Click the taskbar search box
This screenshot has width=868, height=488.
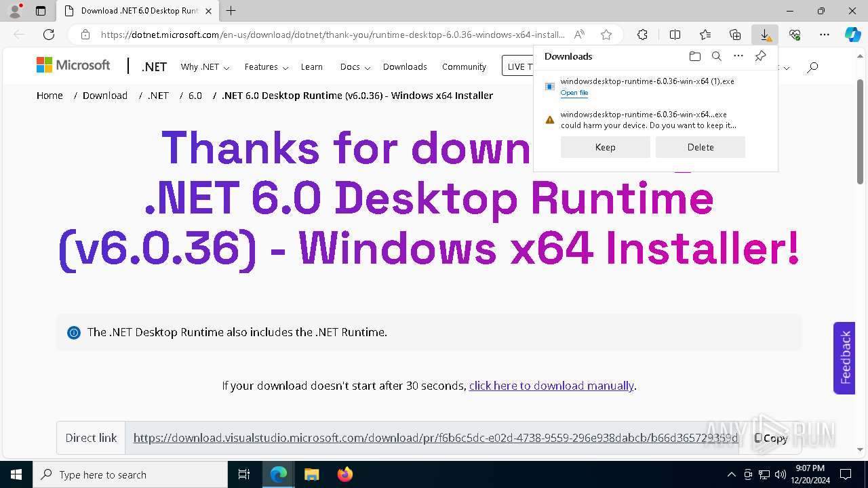pos(130,474)
